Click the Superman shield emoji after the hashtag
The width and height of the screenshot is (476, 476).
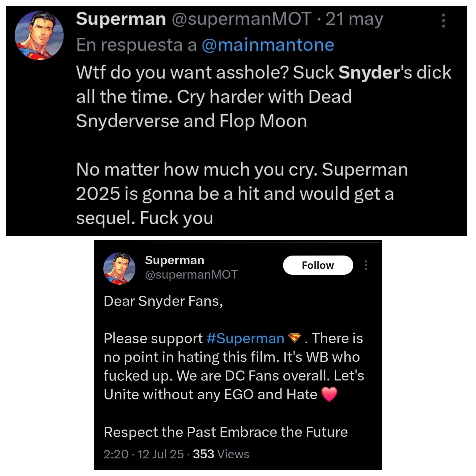pos(294,338)
